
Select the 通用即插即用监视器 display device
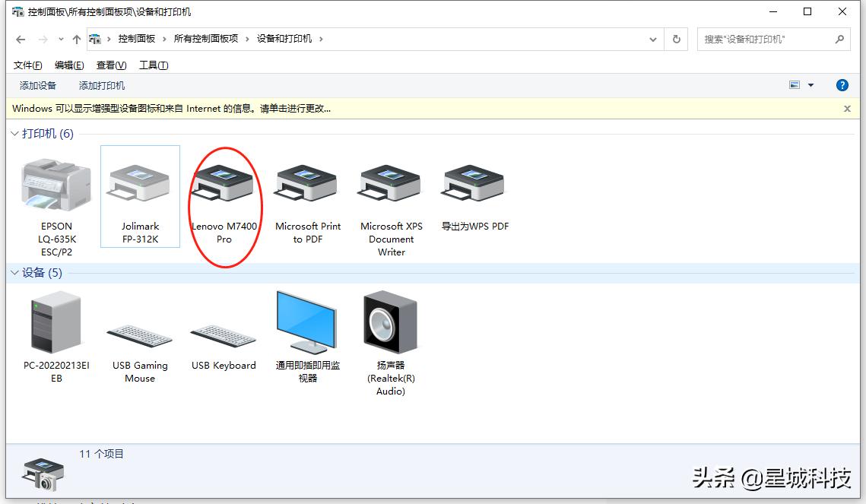tap(306, 323)
